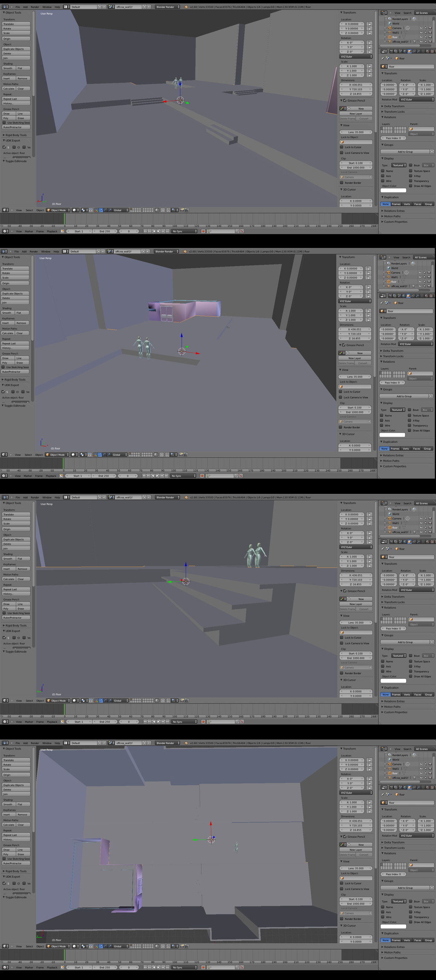This screenshot has width=436, height=980.
Task: Click Add to Group in second screenshot
Action: pos(404,396)
